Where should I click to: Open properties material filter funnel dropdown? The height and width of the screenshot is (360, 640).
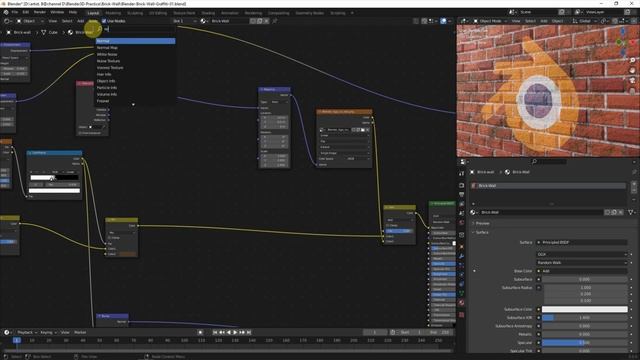[632, 212]
